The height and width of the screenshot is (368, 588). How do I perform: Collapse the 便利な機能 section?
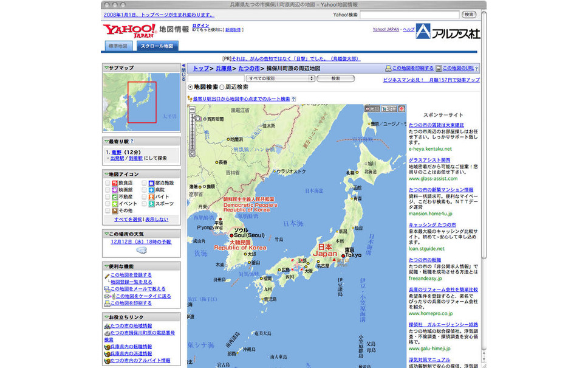coord(106,266)
